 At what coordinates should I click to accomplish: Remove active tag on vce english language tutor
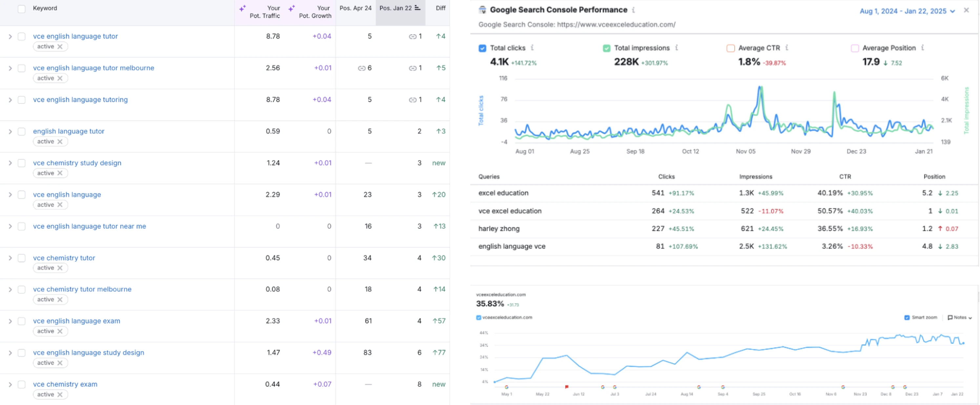[60, 46]
